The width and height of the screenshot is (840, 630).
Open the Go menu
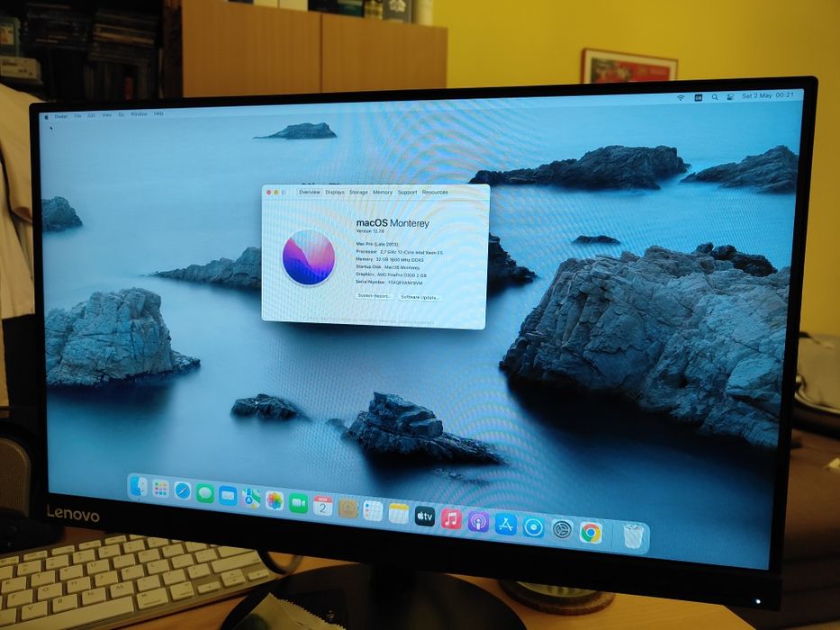point(121,114)
